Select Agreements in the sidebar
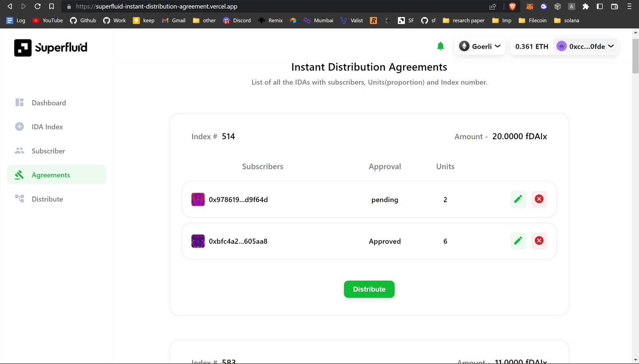This screenshot has width=639, height=364. [57, 175]
